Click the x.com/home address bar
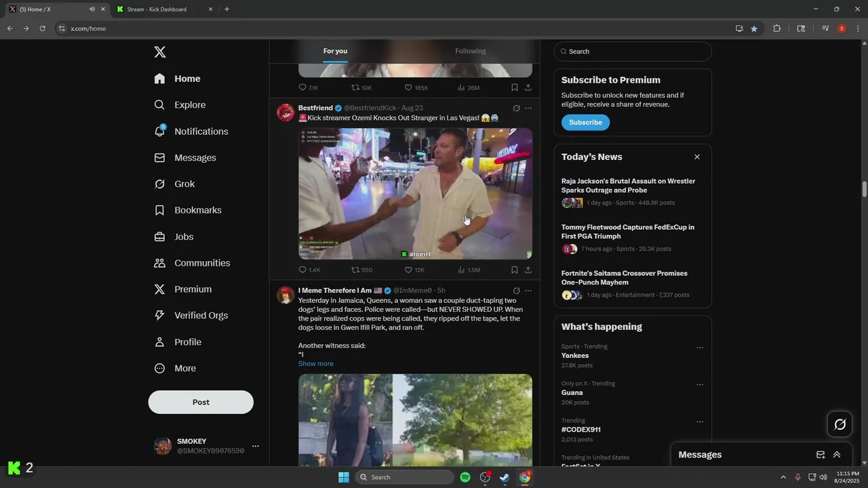Viewport: 868px width, 488px height. click(x=88, y=28)
